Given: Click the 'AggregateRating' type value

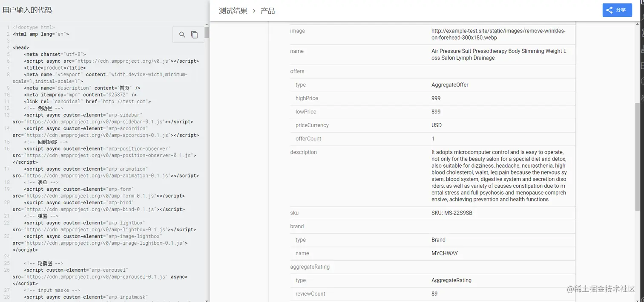Looking at the screenshot, I should coord(451,280).
